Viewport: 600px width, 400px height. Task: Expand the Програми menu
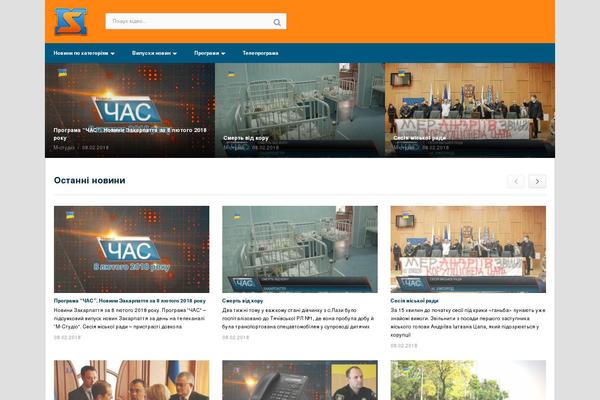[x=209, y=53]
